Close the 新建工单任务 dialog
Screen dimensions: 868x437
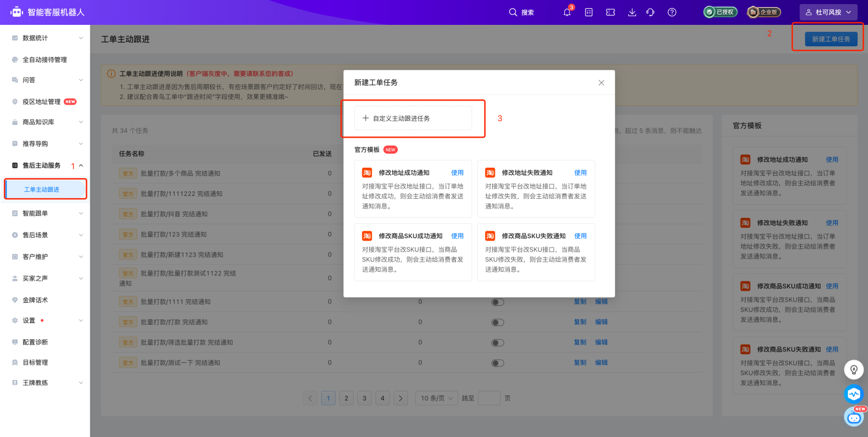point(601,83)
